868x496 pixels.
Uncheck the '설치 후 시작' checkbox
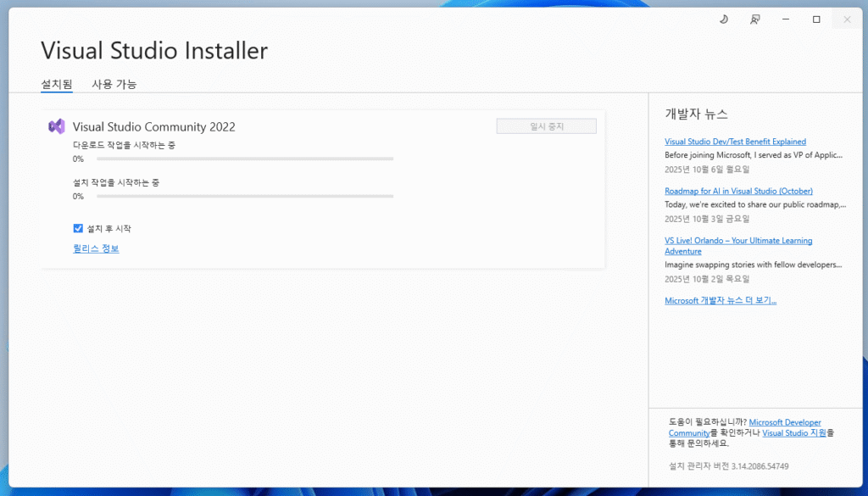click(x=78, y=228)
